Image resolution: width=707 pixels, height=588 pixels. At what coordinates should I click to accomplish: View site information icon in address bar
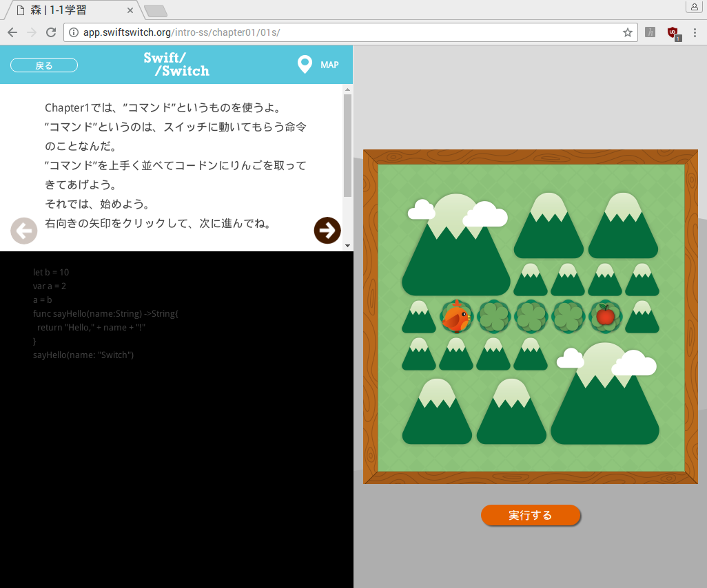(74, 32)
